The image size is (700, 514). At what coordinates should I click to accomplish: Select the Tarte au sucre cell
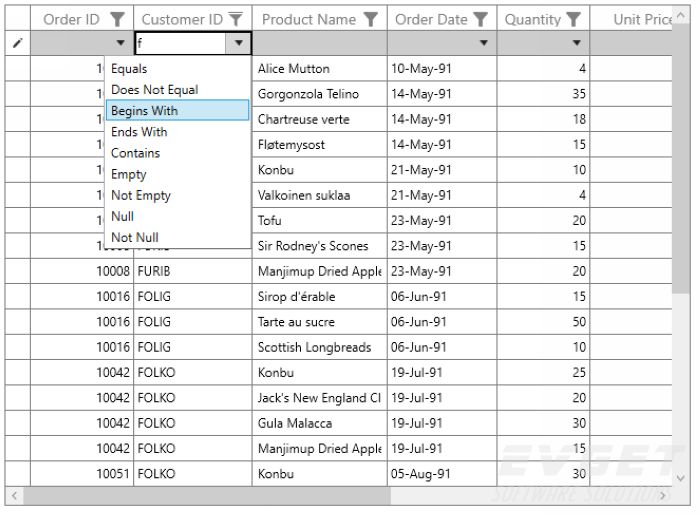point(320,322)
